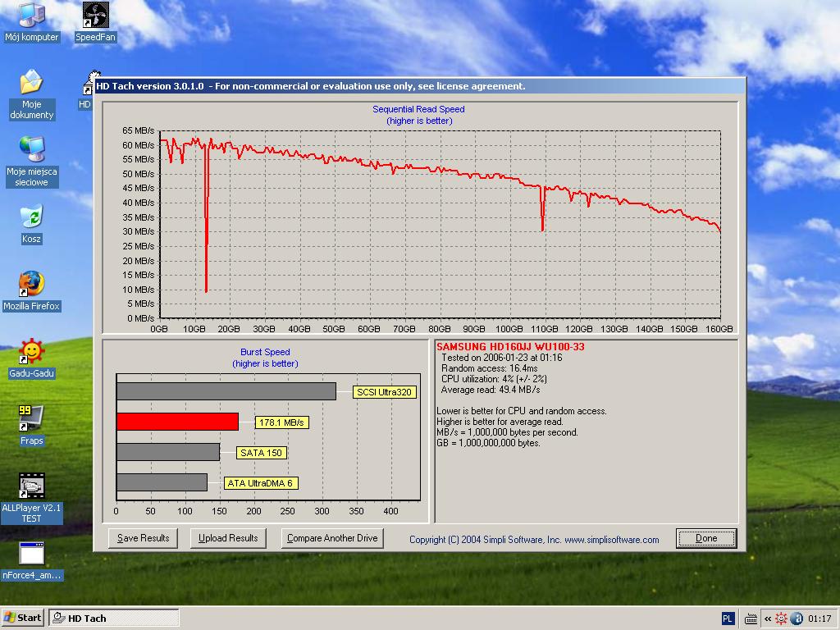
Task: Click the gray SCSI Ultra320 bar
Action: (x=226, y=391)
